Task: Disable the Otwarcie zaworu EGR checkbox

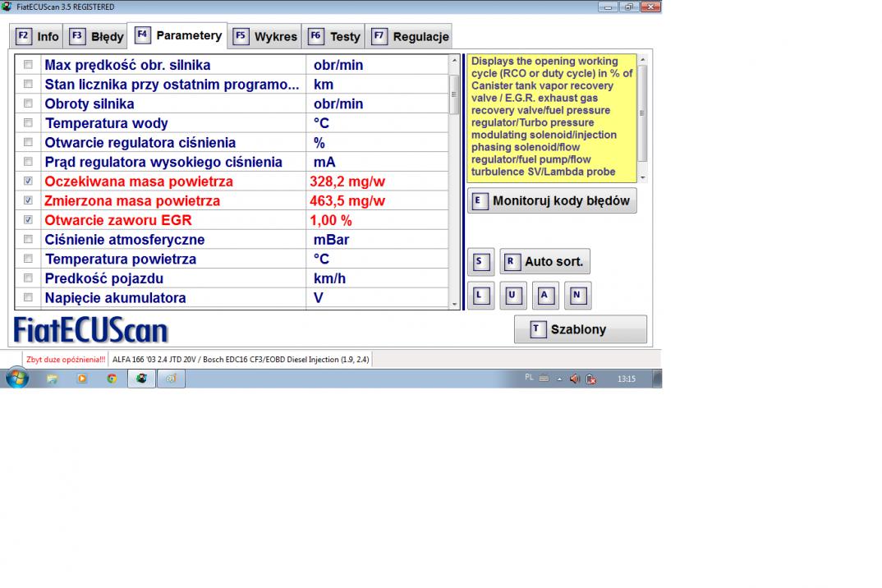Action: tap(28, 220)
